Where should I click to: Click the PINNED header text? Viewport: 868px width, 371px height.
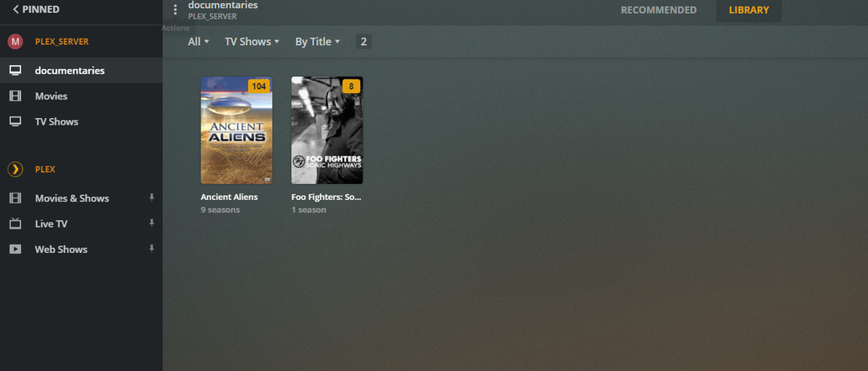coord(41,10)
